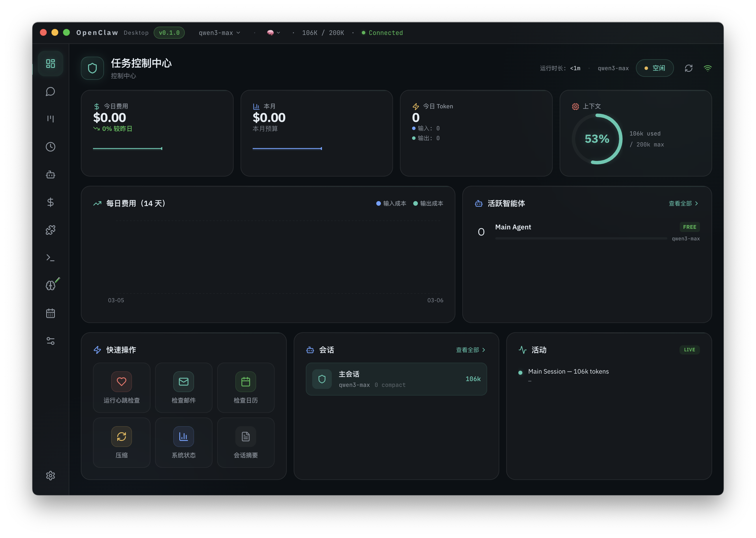Click the clock history icon in sidebar
The width and height of the screenshot is (756, 538).
pos(50,147)
